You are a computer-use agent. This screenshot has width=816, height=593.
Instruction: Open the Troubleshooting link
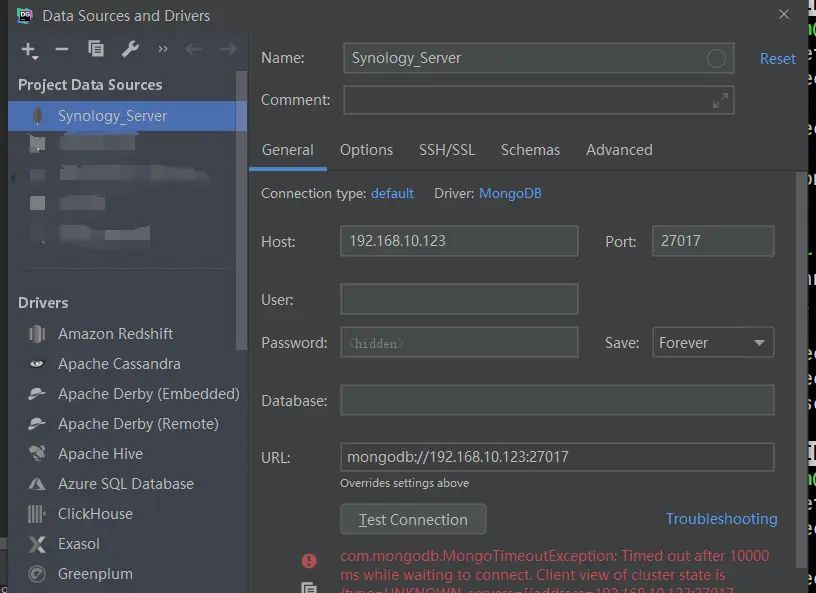[721, 519]
